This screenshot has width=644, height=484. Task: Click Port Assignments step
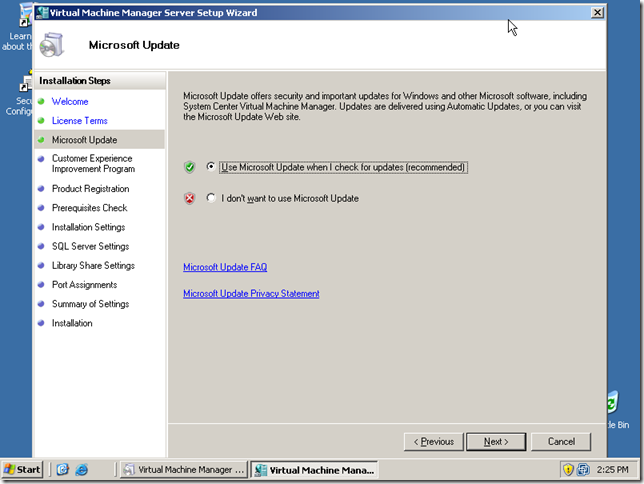point(84,285)
